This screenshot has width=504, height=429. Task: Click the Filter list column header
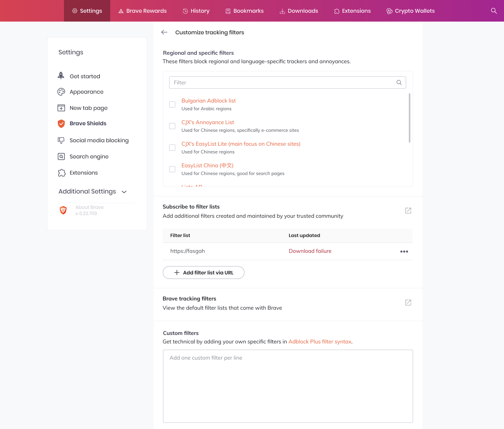180,235
